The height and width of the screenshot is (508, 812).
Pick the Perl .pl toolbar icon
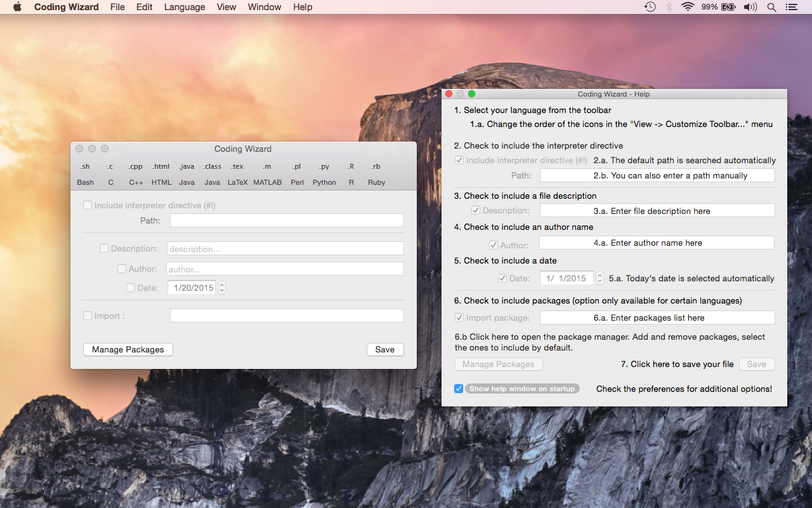(297, 174)
